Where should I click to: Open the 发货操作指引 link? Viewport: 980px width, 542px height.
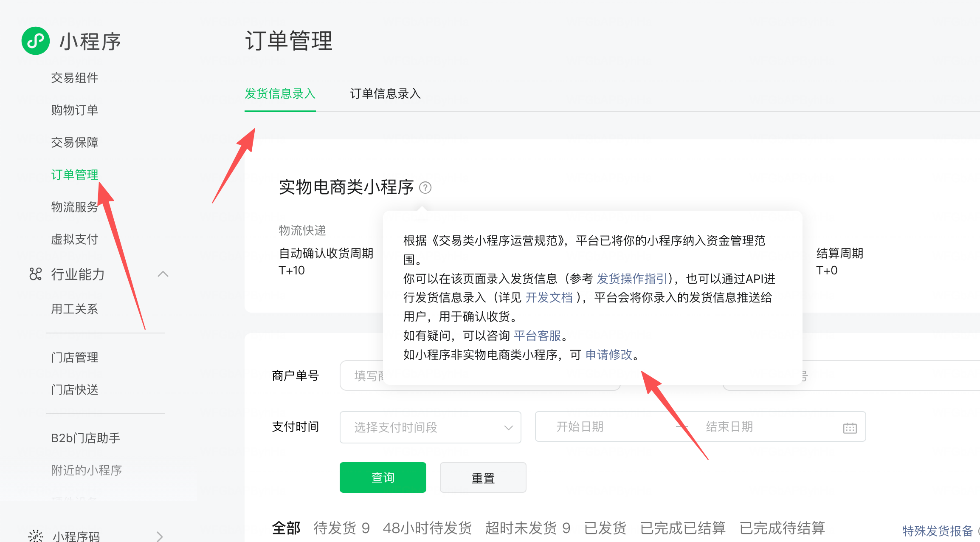(632, 279)
